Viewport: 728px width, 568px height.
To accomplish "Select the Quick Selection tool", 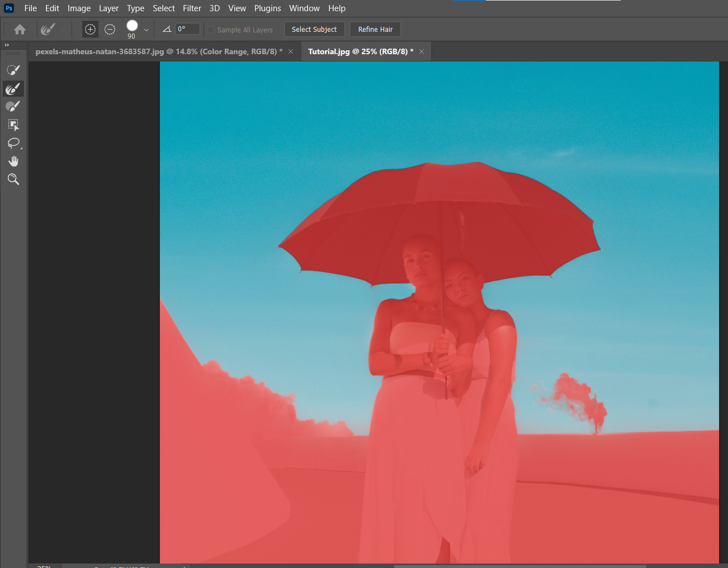I will (x=12, y=69).
